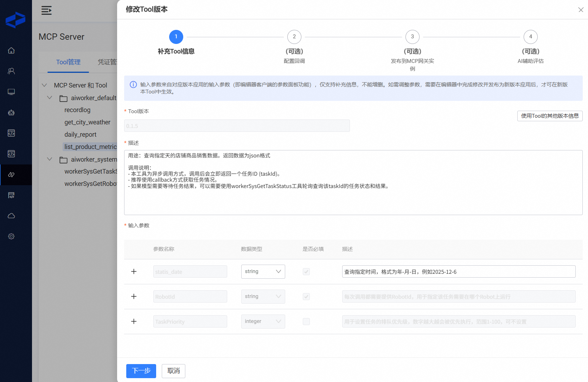
Task: Open the second code window icon in sidebar
Action: (11, 154)
